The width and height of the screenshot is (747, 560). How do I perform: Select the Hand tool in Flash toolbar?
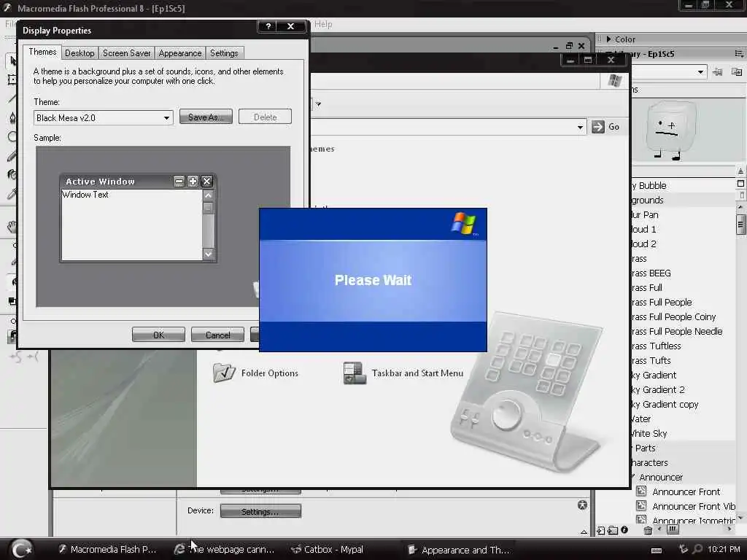[12, 227]
